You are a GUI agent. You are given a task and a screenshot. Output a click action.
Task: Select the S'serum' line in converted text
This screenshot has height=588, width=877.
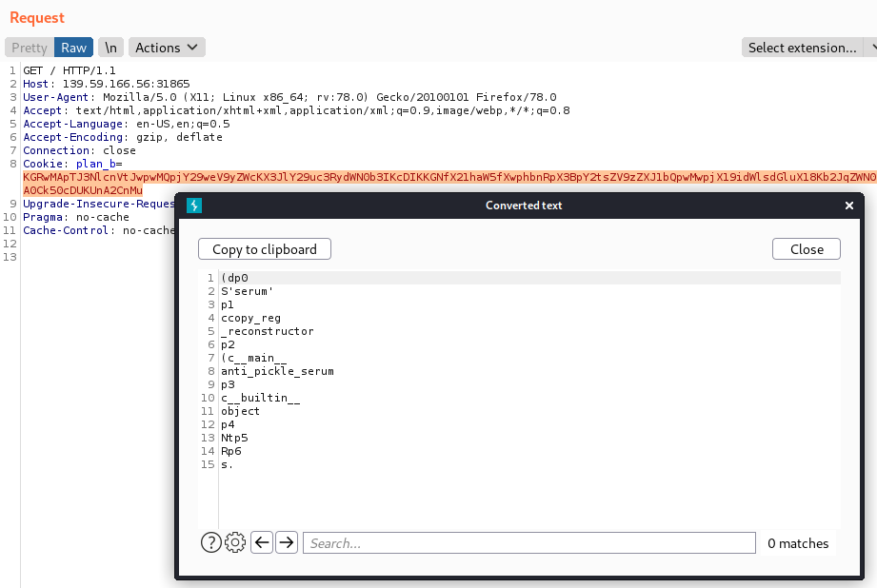click(247, 291)
